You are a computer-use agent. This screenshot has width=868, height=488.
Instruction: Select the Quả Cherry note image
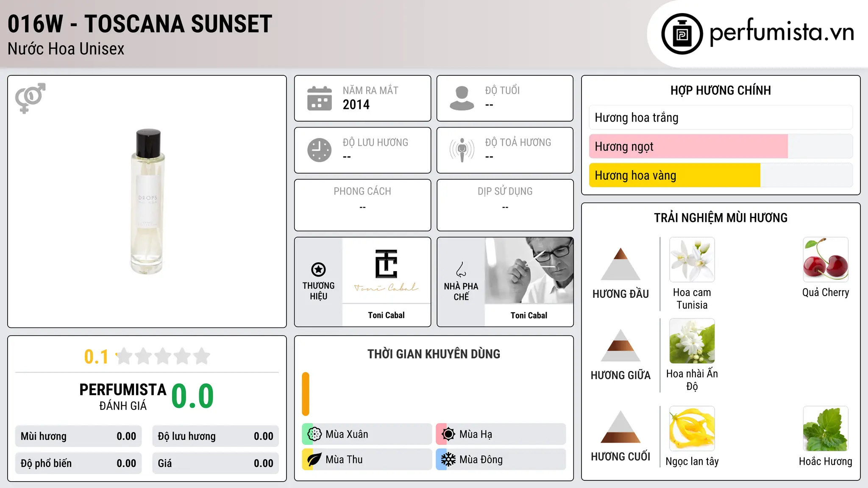pyautogui.click(x=825, y=260)
